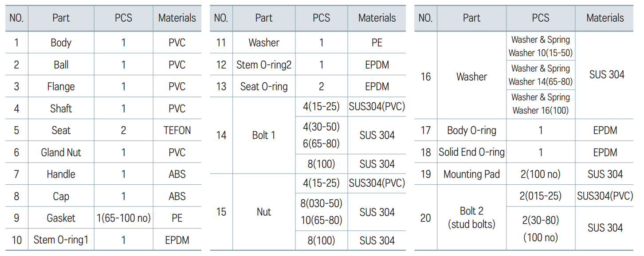The image size is (644, 256).
Task: Select the 'Nut' part cell
Action: pos(264,212)
